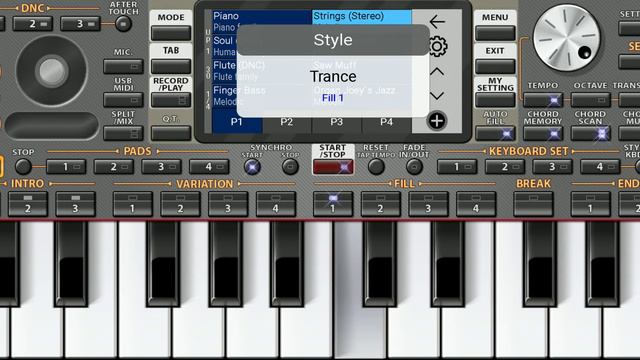The width and height of the screenshot is (640, 360).
Task: Trigger PADS button 1
Action: pos(66,167)
